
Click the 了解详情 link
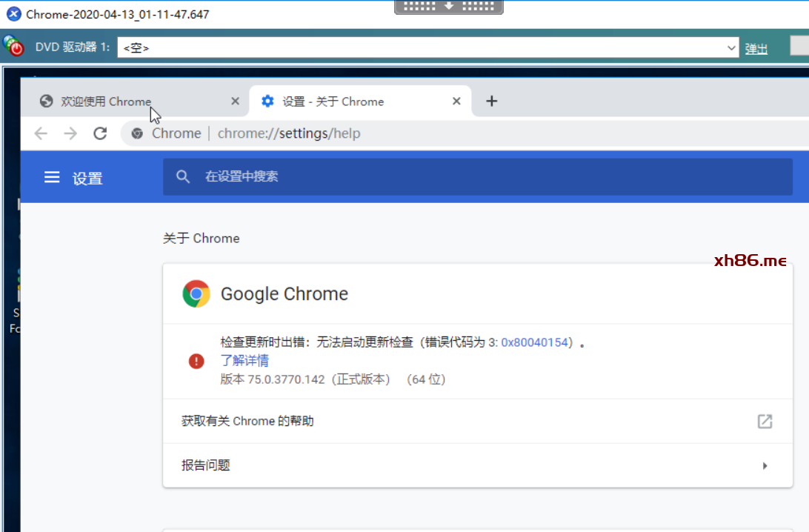244,361
